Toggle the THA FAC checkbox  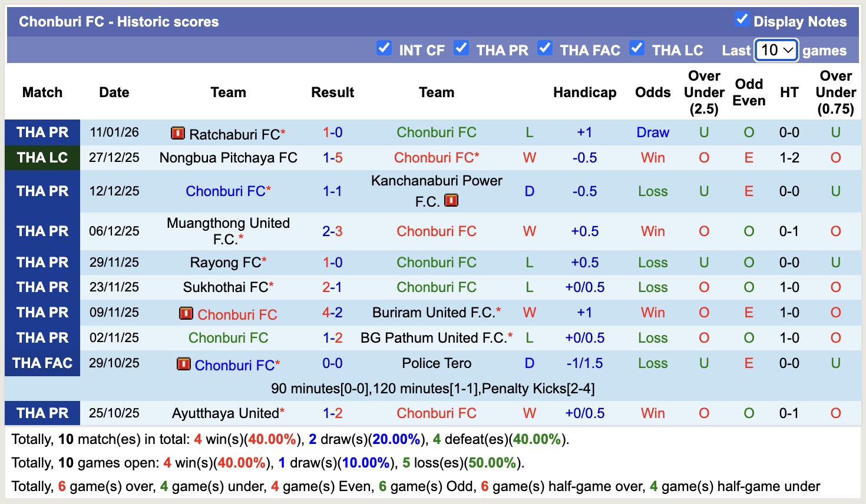tap(545, 48)
